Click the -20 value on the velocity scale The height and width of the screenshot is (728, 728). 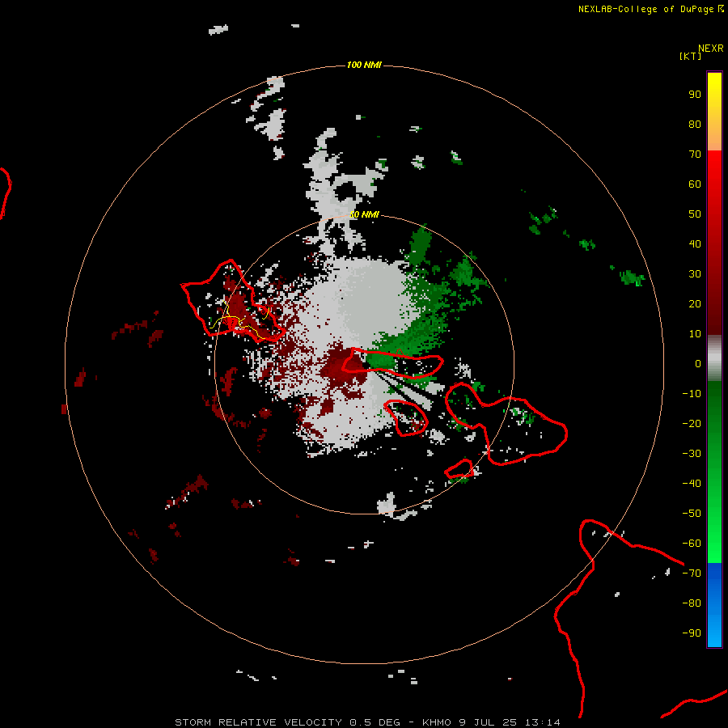tap(692, 424)
